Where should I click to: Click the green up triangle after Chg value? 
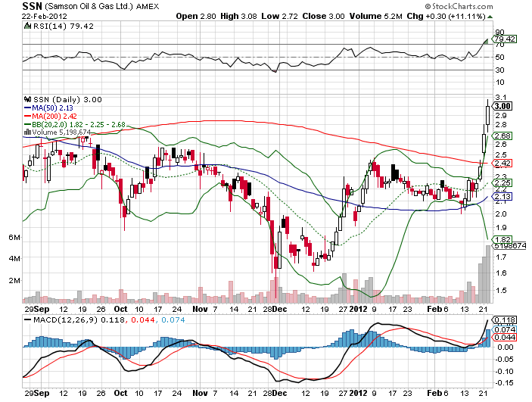coord(490,17)
